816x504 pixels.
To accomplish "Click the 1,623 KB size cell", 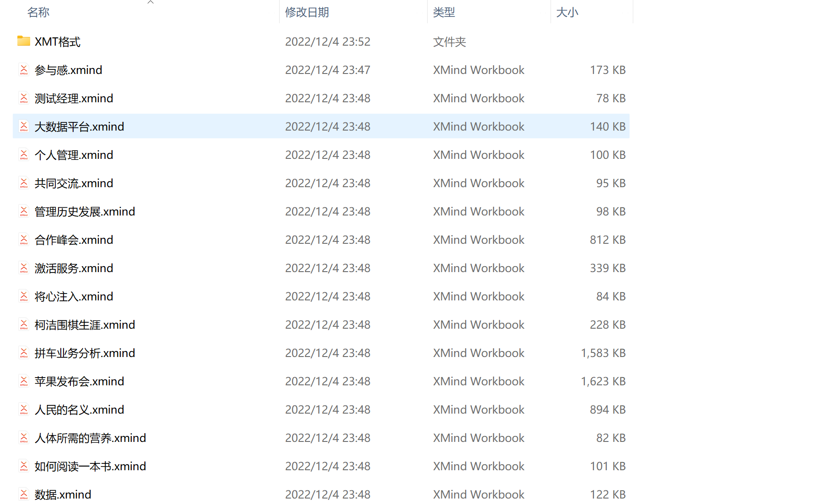I will point(603,381).
